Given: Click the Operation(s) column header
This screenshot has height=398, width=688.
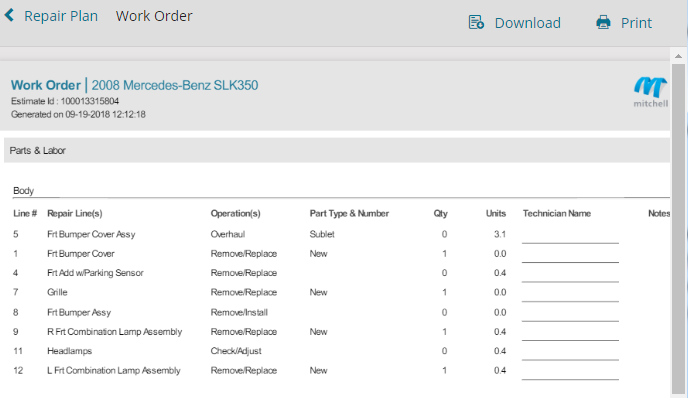Looking at the screenshot, I should point(235,214).
